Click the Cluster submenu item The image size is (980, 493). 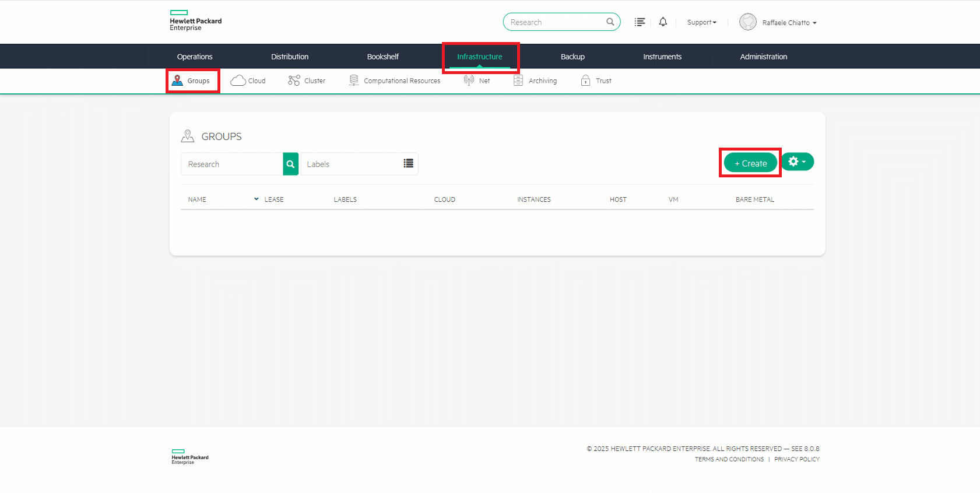click(x=307, y=81)
